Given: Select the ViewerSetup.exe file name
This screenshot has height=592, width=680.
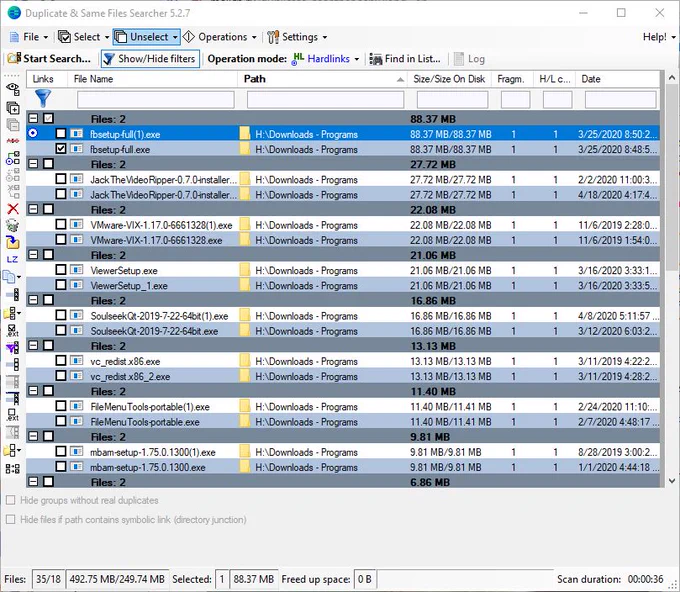Looking at the screenshot, I should click(x=124, y=271).
